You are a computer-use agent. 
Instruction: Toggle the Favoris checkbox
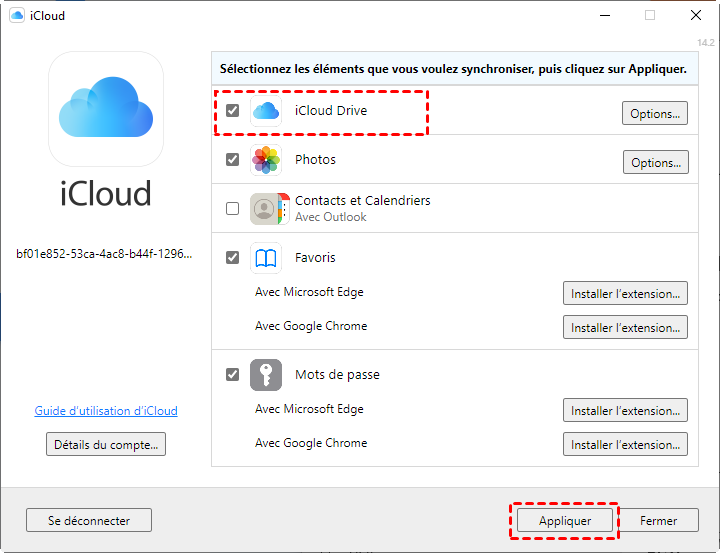coord(233,258)
